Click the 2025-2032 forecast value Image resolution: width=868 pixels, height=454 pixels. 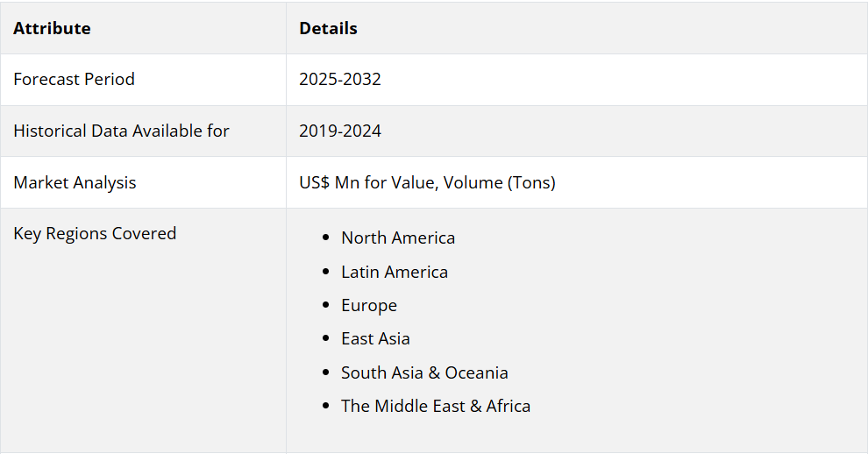(x=340, y=79)
